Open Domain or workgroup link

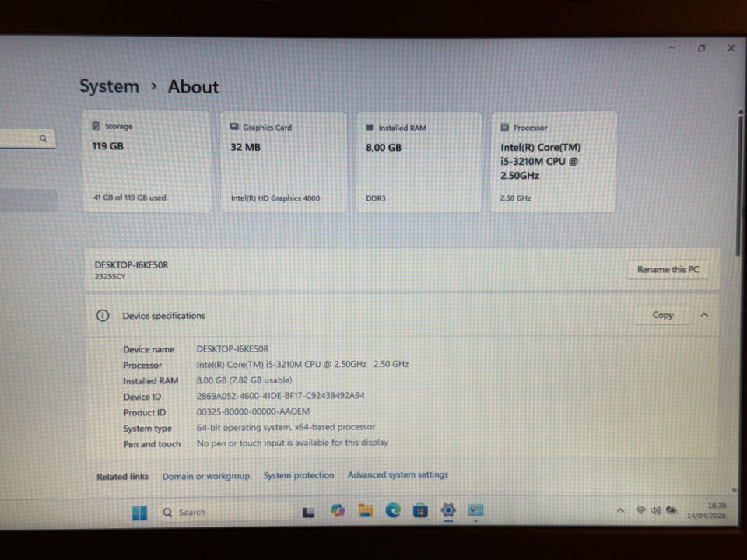tap(205, 476)
